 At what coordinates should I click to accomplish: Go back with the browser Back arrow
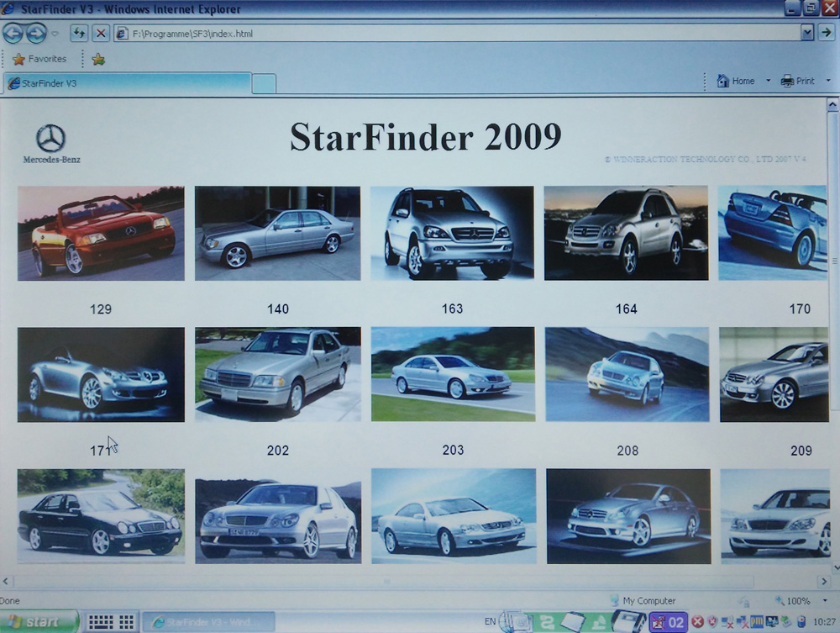13,34
